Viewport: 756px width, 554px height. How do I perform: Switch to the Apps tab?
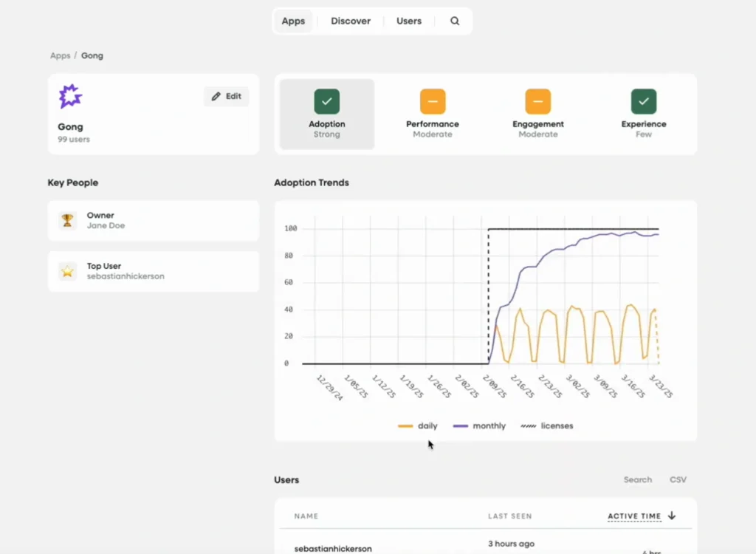[293, 21]
